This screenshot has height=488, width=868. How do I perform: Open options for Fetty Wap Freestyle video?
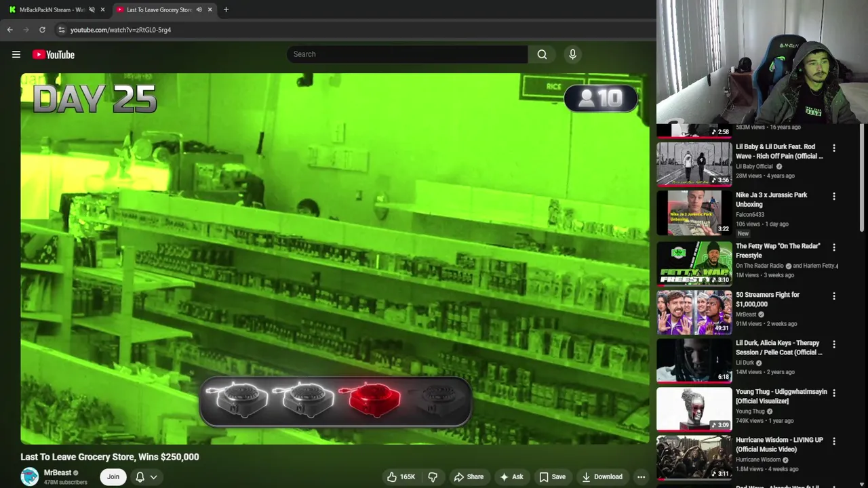click(834, 247)
